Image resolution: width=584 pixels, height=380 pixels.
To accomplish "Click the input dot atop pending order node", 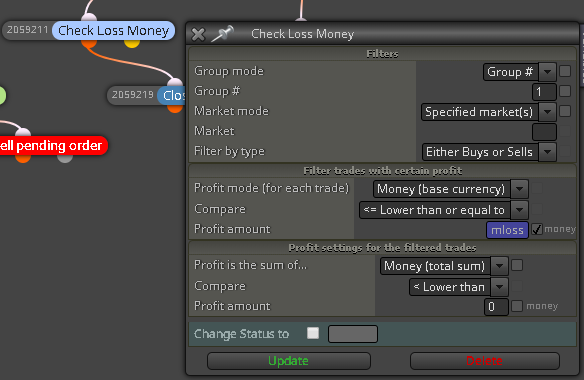I will tap(23, 133).
